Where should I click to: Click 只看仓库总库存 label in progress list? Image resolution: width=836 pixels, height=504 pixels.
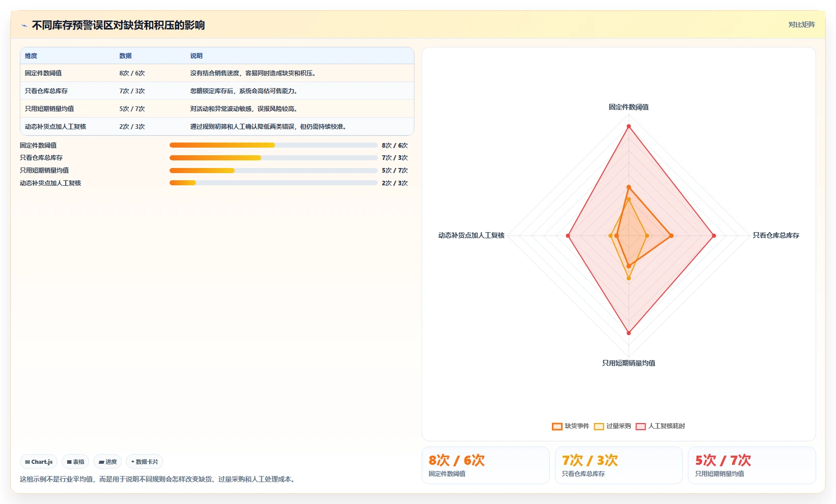pos(41,158)
